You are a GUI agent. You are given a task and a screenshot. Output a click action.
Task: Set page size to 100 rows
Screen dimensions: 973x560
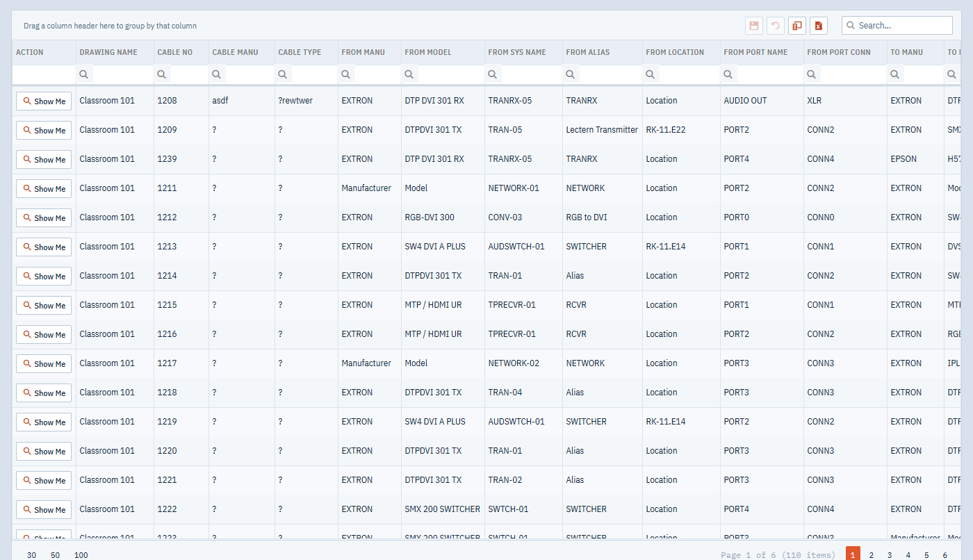coord(81,555)
